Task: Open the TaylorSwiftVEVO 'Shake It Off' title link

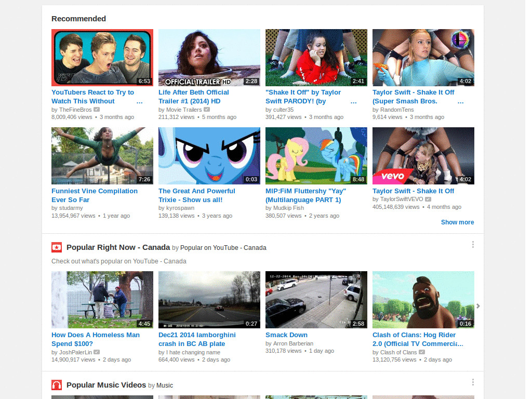Action: click(x=413, y=191)
